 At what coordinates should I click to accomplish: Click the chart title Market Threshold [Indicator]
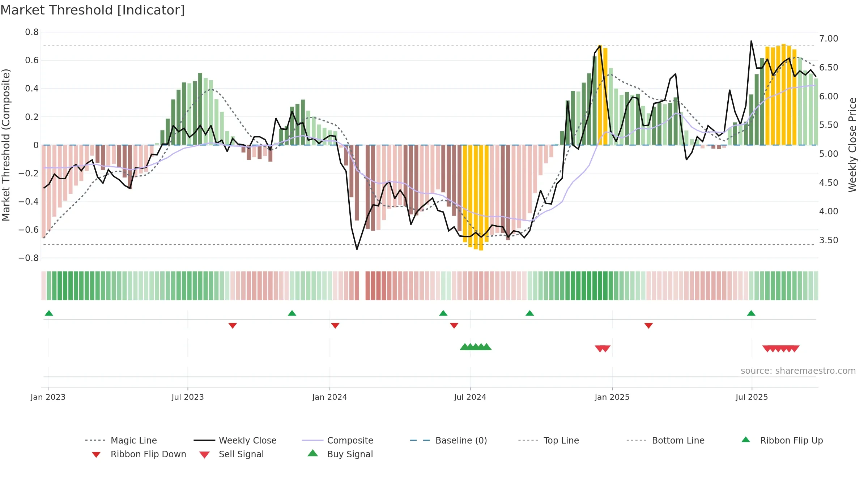click(93, 10)
